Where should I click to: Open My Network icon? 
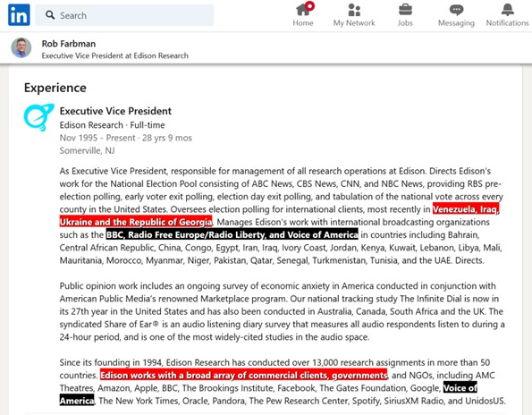[x=354, y=10]
